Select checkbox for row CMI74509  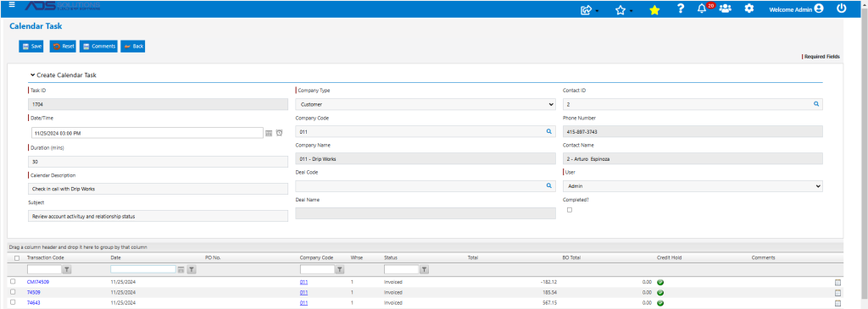click(x=13, y=281)
